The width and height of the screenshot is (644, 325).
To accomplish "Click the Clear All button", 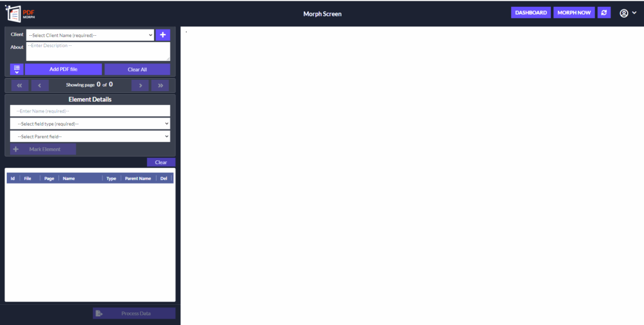I will point(137,69).
